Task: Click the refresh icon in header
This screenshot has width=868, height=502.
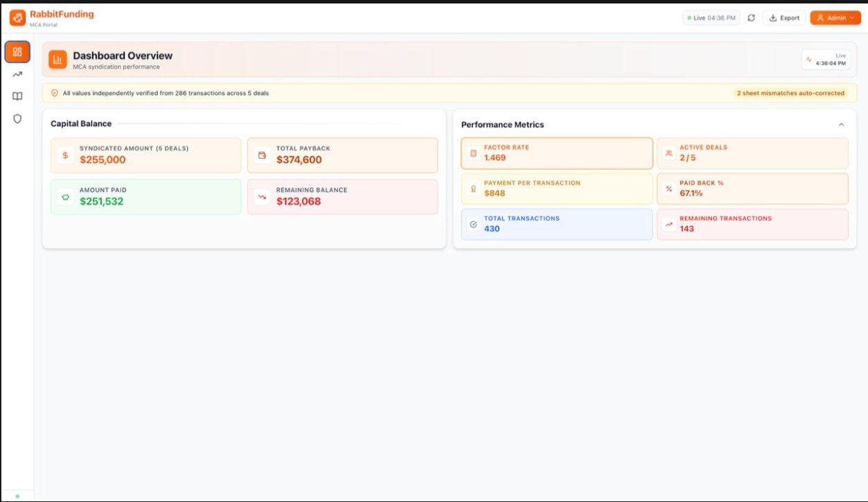Action: pyautogui.click(x=751, y=18)
